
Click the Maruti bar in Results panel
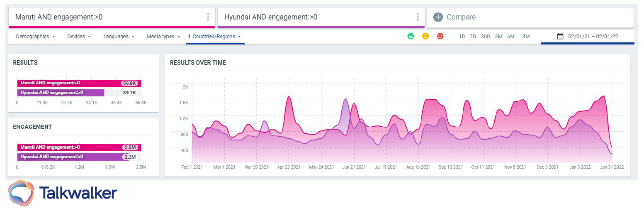point(79,83)
